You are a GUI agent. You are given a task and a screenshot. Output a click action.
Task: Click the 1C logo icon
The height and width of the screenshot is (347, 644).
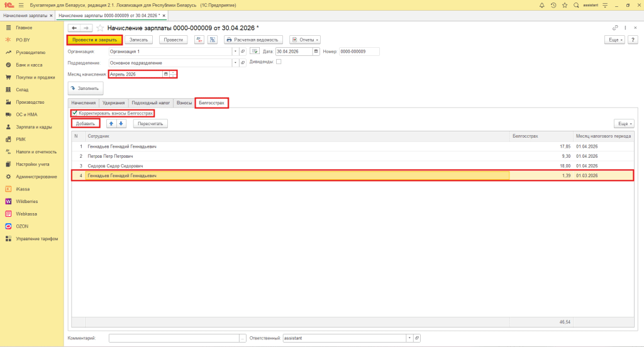point(9,5)
